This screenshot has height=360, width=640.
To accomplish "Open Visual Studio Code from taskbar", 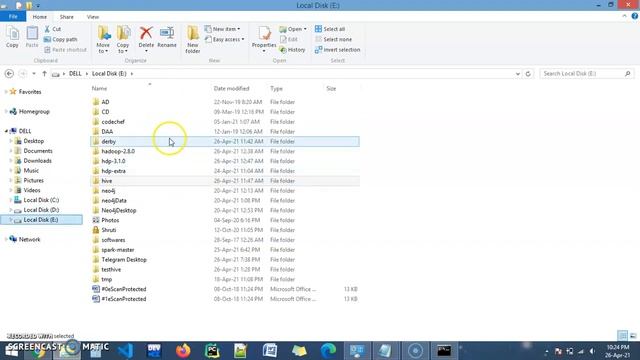I will point(125,351).
